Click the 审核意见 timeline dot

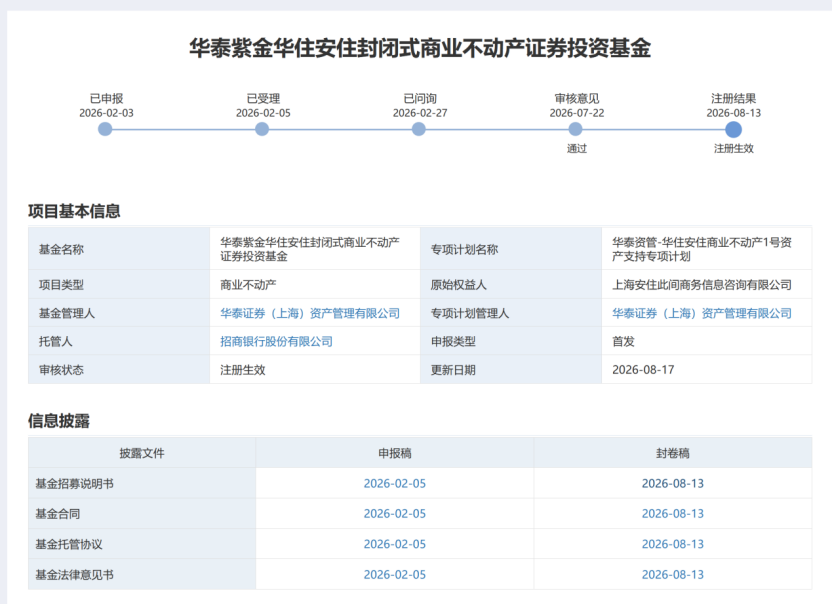pyautogui.click(x=575, y=129)
